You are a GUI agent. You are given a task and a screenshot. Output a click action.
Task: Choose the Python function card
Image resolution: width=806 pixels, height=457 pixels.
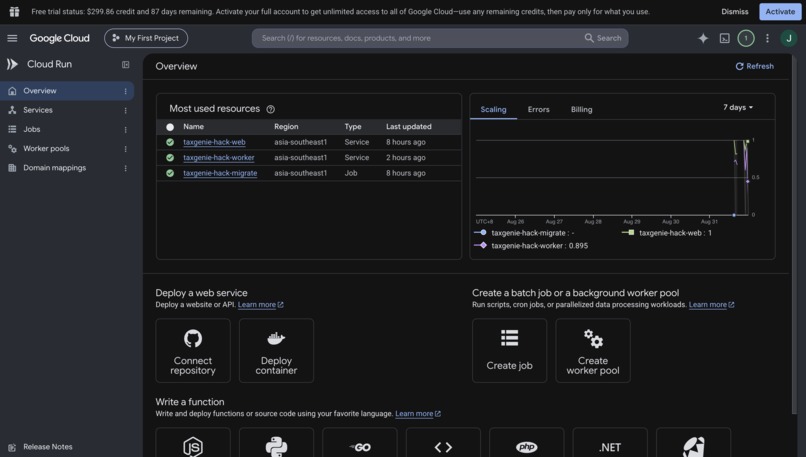pyautogui.click(x=276, y=443)
